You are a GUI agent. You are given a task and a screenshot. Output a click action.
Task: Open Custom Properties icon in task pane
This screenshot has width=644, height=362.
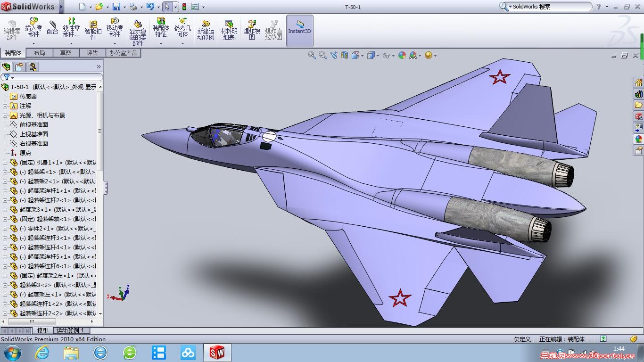pyautogui.click(x=638, y=150)
